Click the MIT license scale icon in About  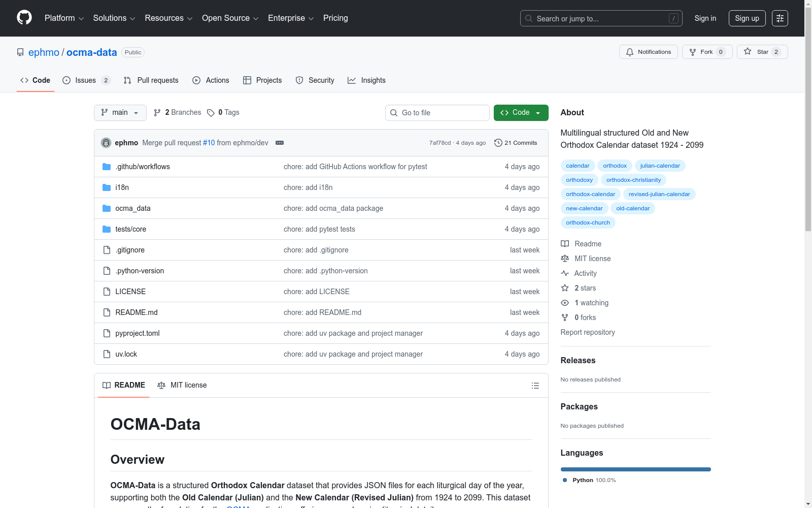click(x=565, y=259)
